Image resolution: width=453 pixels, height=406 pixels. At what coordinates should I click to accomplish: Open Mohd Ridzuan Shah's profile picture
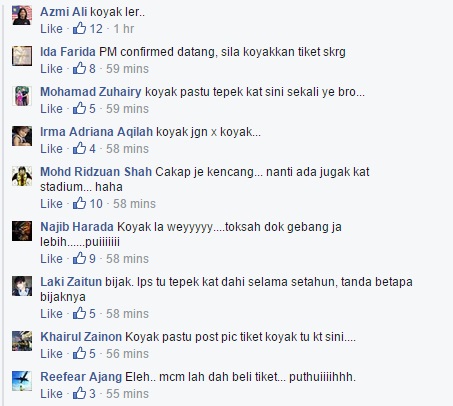(22, 175)
